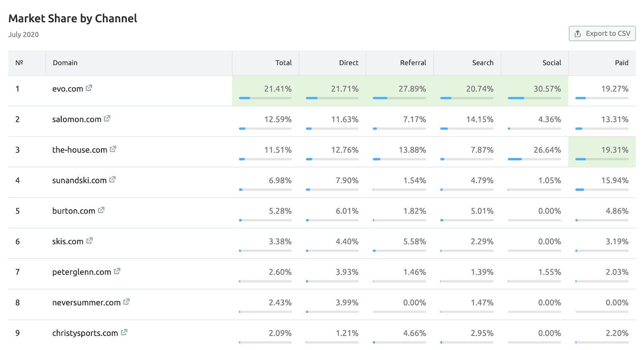Click neversummer.com external link icon
Screen dimensions: 644x350
(x=126, y=302)
